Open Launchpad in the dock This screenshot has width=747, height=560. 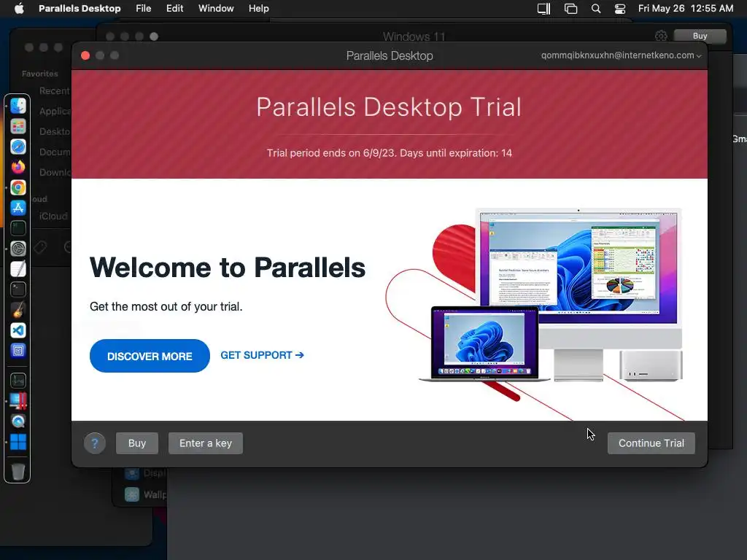click(x=18, y=126)
